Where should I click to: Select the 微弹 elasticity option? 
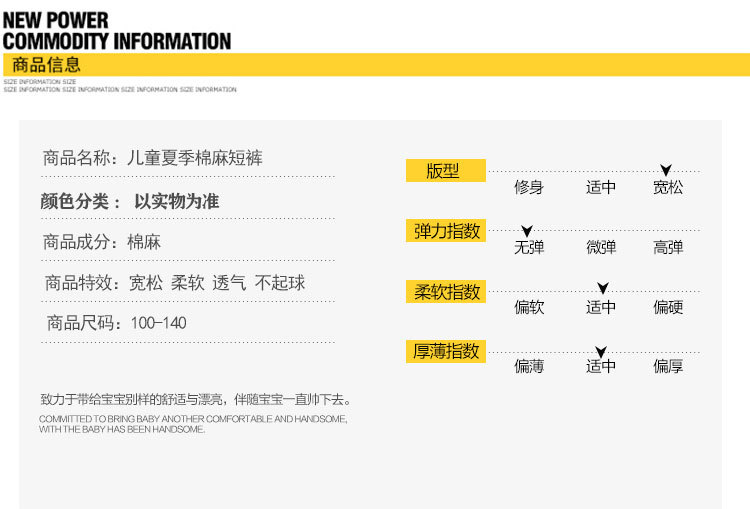pos(601,247)
